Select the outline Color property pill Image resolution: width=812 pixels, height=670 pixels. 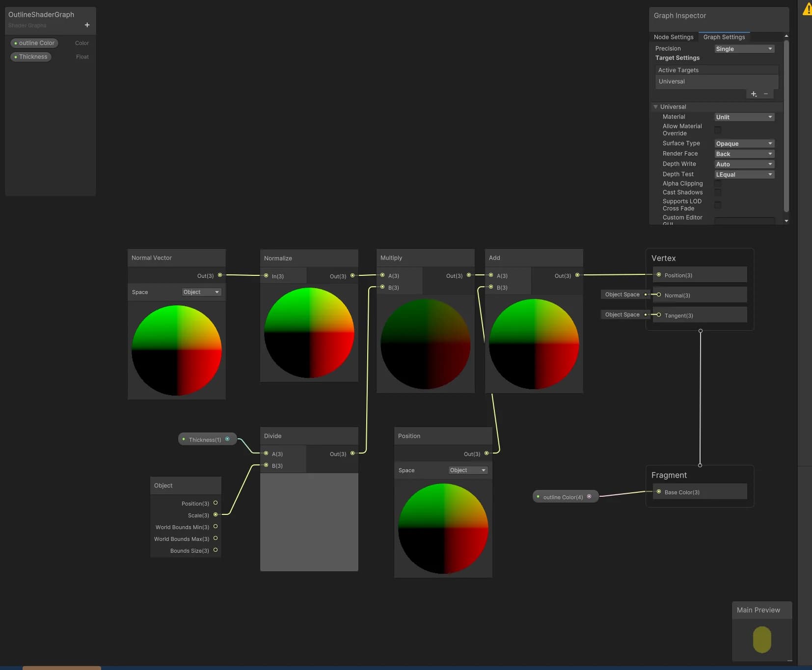click(34, 43)
